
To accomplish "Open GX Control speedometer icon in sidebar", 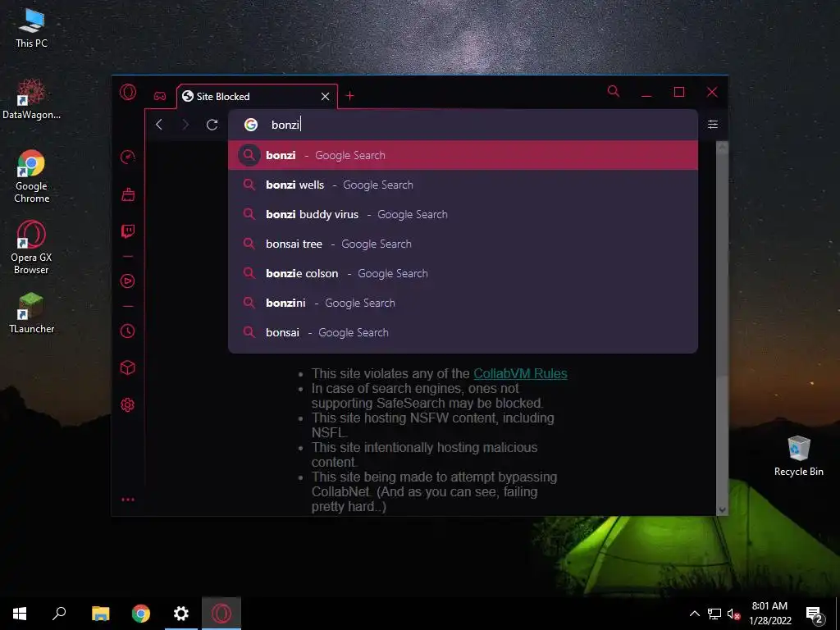I will [127, 157].
